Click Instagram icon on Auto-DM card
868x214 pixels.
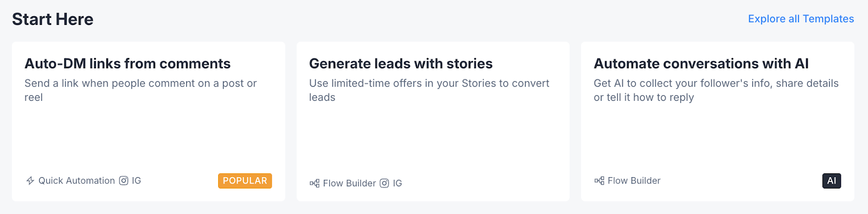pos(124,180)
